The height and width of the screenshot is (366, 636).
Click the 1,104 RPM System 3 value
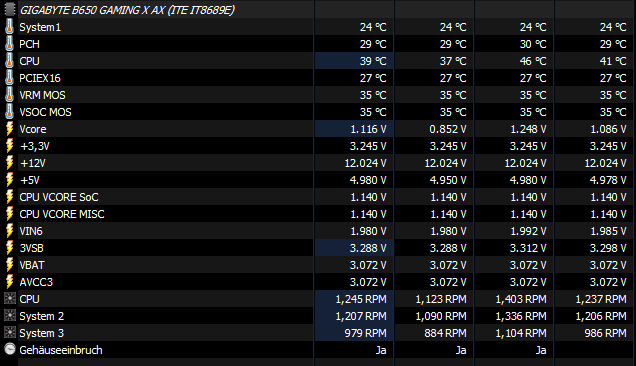[521, 334]
